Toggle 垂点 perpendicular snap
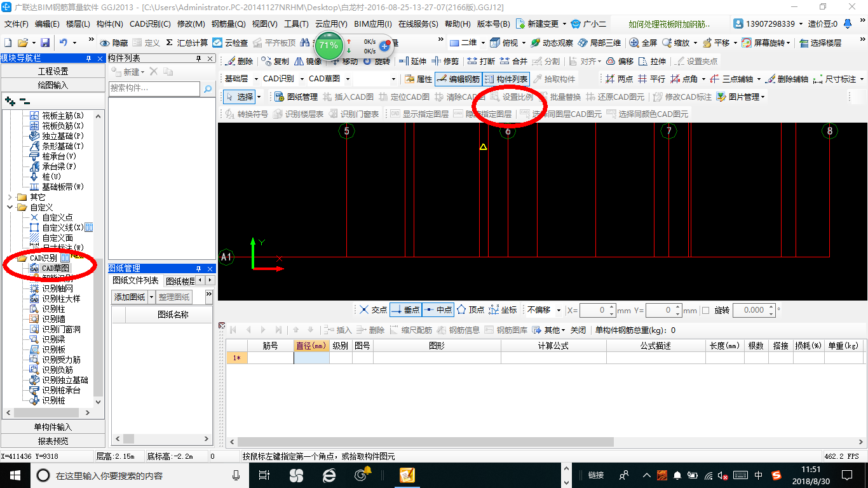 click(x=405, y=310)
